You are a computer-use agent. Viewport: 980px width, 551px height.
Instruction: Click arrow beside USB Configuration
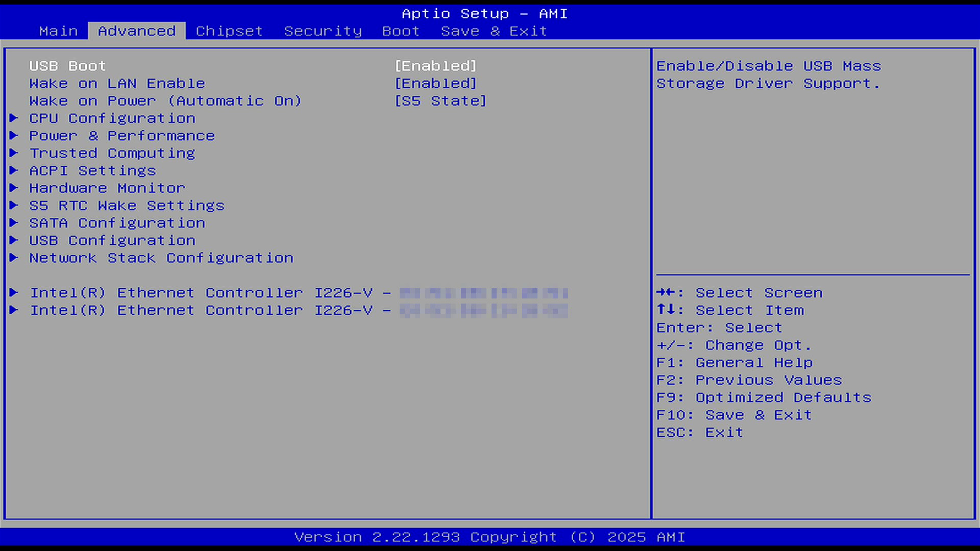click(14, 240)
